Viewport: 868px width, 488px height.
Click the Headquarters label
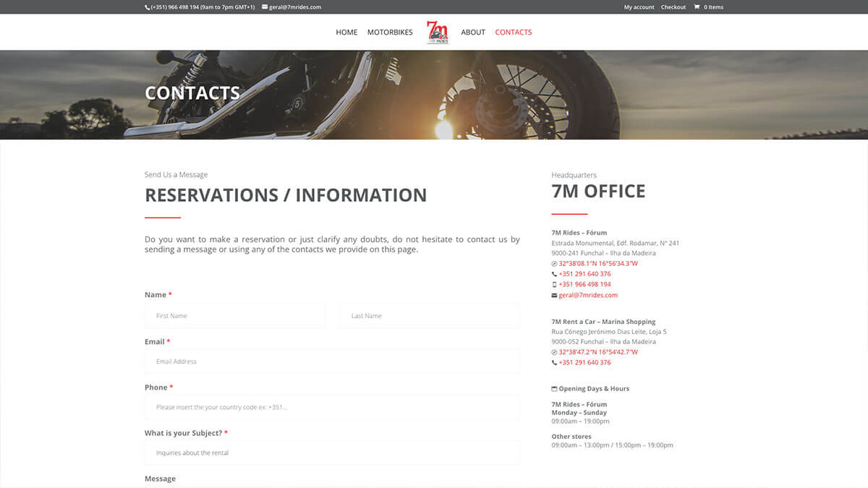coord(574,175)
